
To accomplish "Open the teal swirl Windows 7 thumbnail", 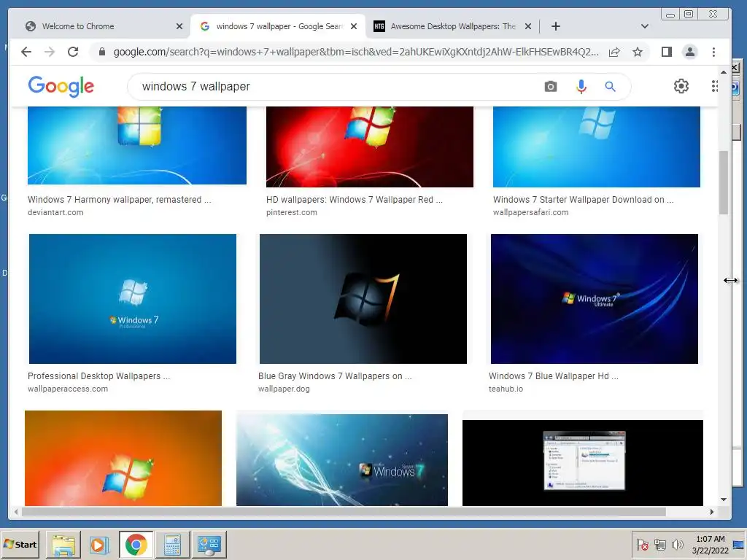I will (342, 459).
